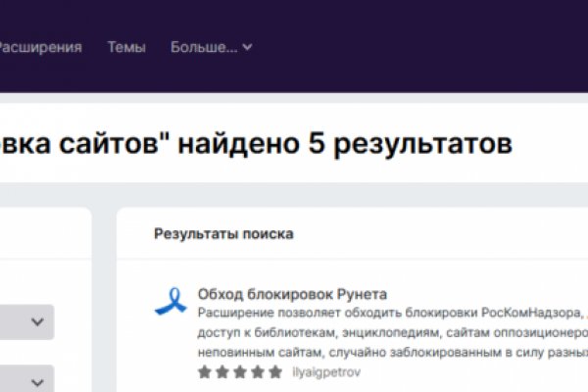Click the down arrow in lower sidebar filter
The image size is (588, 392).
point(38,380)
